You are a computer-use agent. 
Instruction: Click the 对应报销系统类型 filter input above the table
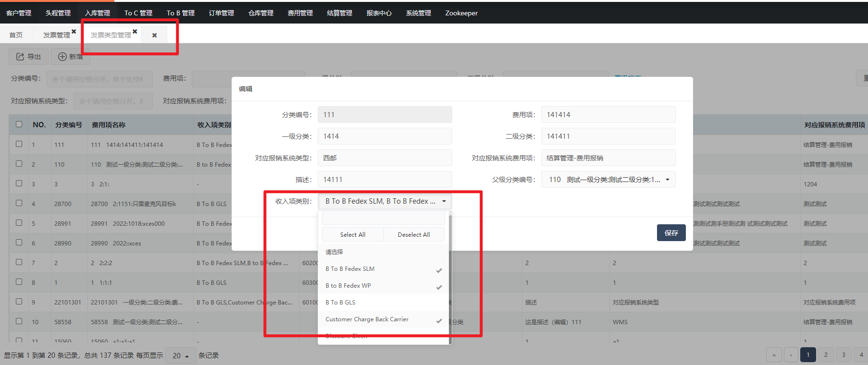click(x=113, y=101)
